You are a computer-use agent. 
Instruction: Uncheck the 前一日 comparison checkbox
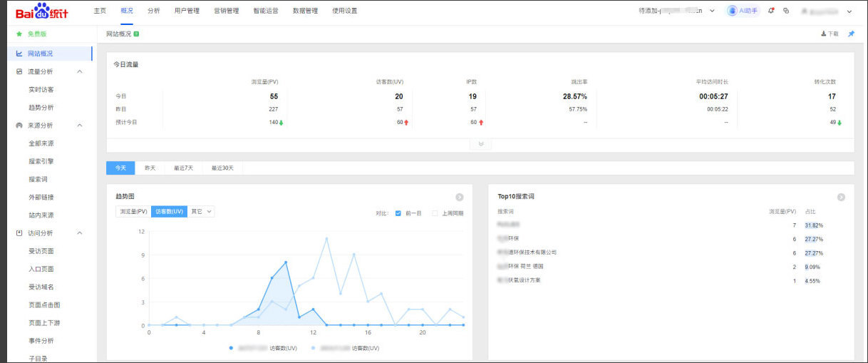[x=398, y=213]
